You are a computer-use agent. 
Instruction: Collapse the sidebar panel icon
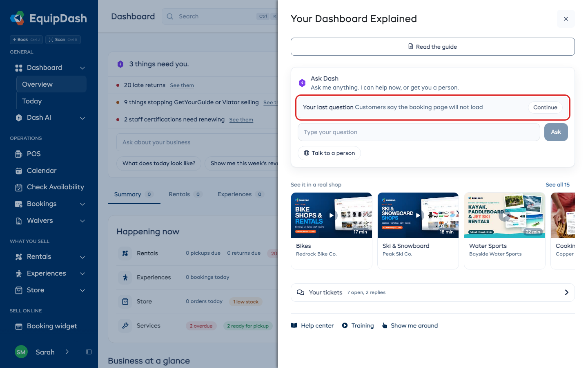pos(89,352)
